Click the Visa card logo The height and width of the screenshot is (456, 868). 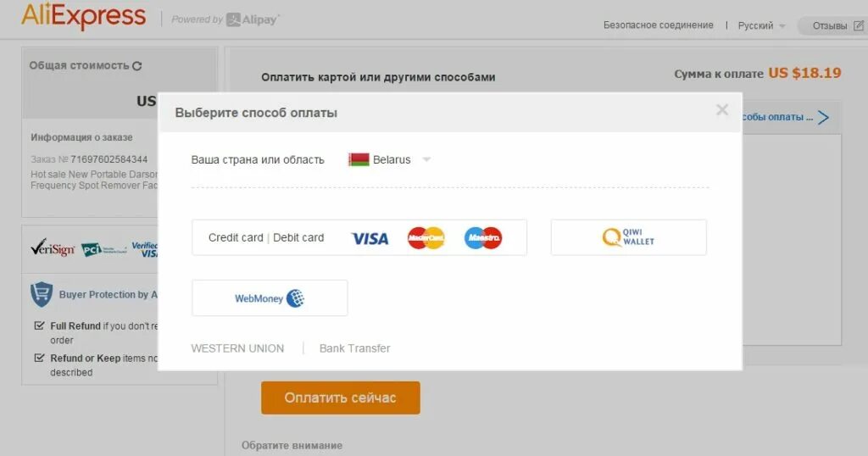coord(370,238)
